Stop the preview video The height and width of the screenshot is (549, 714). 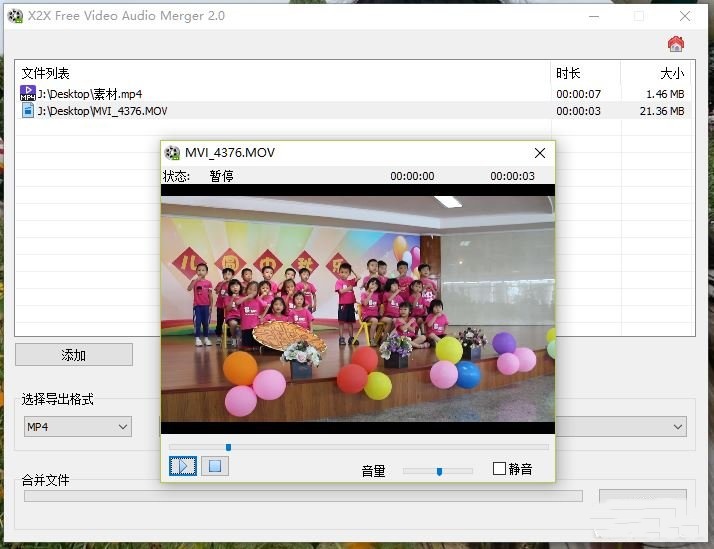coord(215,466)
